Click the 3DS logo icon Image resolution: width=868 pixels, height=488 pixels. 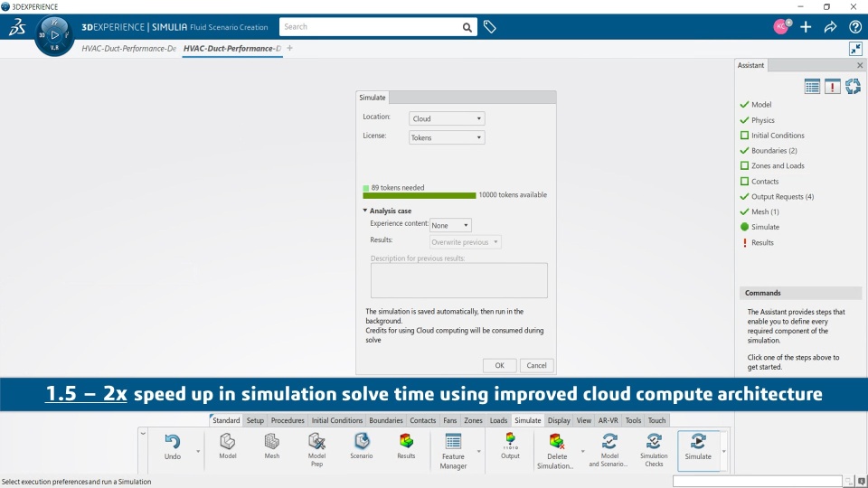(x=17, y=26)
